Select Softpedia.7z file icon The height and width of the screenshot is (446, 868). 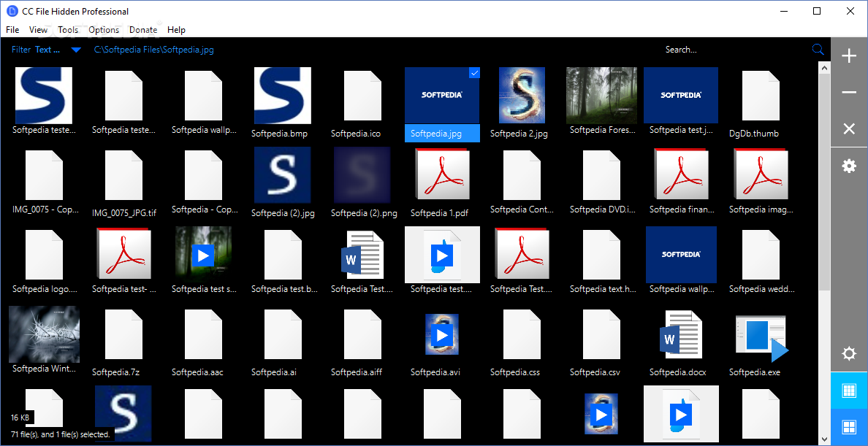(123, 335)
